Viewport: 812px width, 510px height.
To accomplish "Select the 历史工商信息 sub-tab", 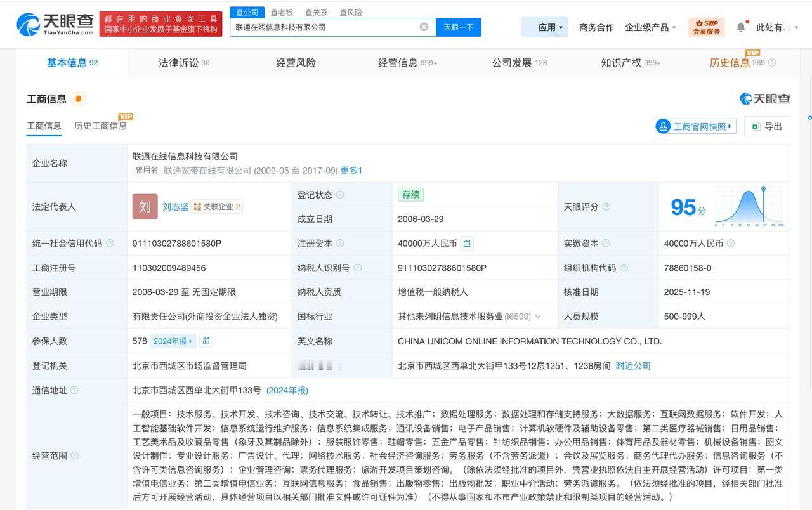I will click(100, 126).
